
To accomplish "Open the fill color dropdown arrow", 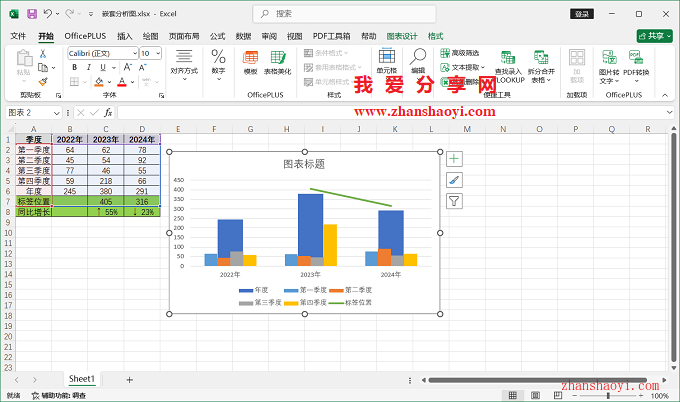I will (109, 82).
